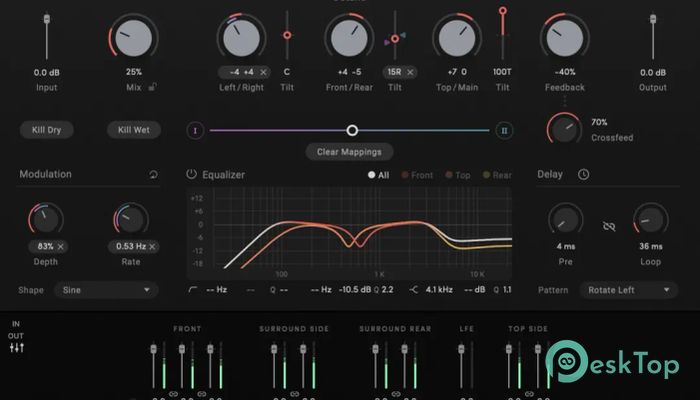This screenshot has width=700, height=400.
Task: Click the Front/Rear knob
Action: [x=349, y=38]
